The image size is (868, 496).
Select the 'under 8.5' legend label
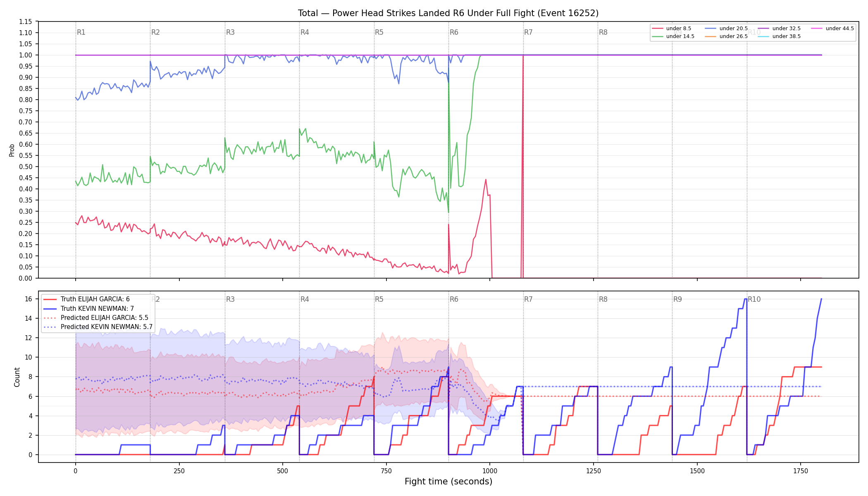(x=679, y=29)
